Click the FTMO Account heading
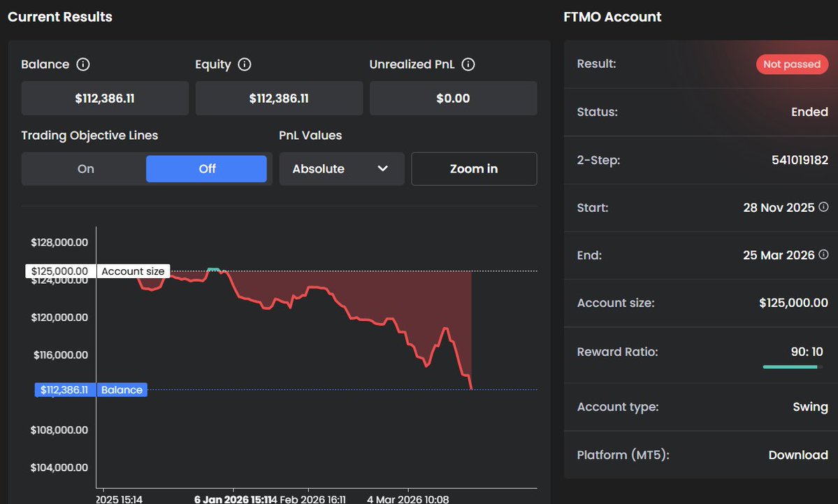 (x=612, y=17)
